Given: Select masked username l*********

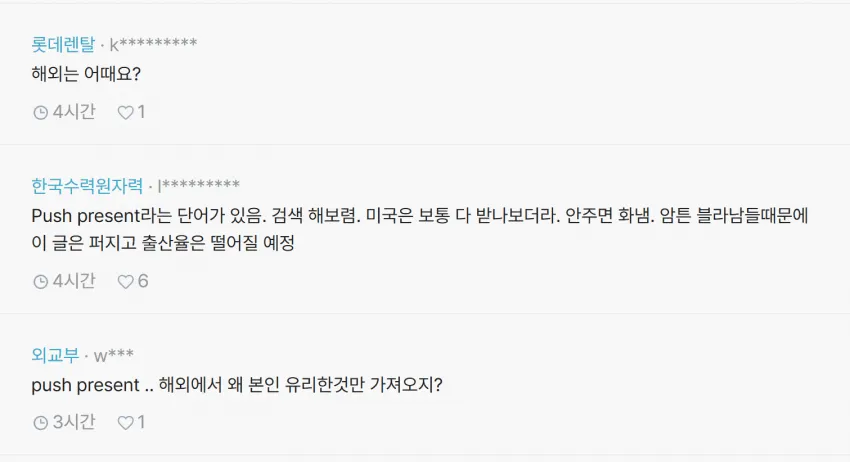Looking at the screenshot, I should 198,186.
